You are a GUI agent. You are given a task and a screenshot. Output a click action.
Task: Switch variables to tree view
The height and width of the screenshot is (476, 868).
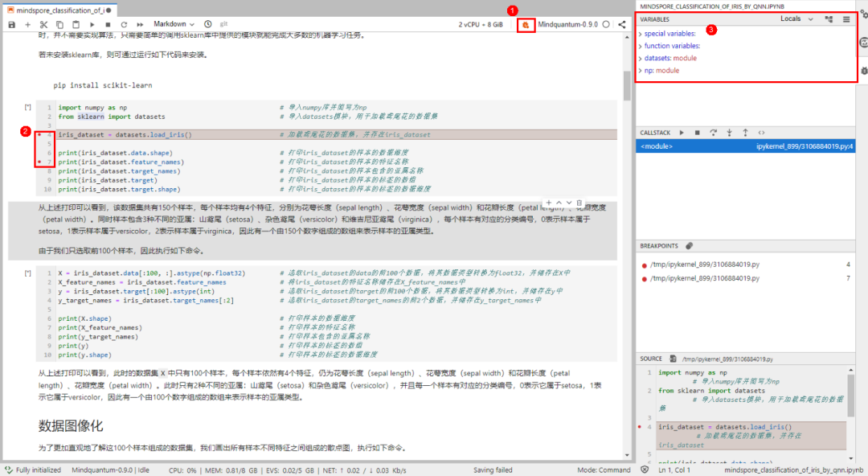pyautogui.click(x=829, y=18)
